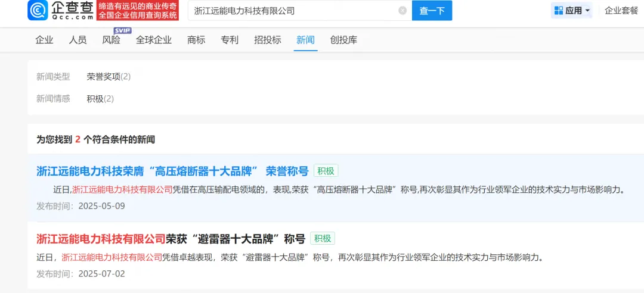Click the SVIP badge above 风险
This screenshot has height=293, width=644.
[122, 31]
